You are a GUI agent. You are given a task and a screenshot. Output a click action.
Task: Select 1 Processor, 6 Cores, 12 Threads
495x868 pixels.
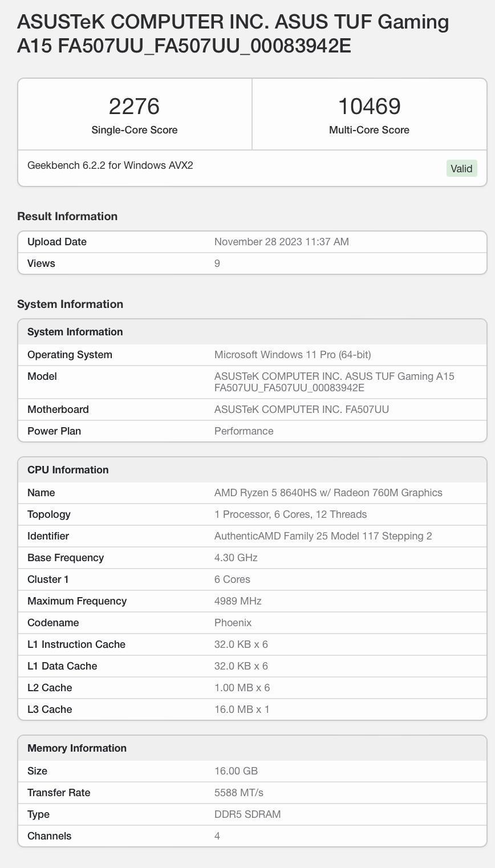pyautogui.click(x=291, y=514)
